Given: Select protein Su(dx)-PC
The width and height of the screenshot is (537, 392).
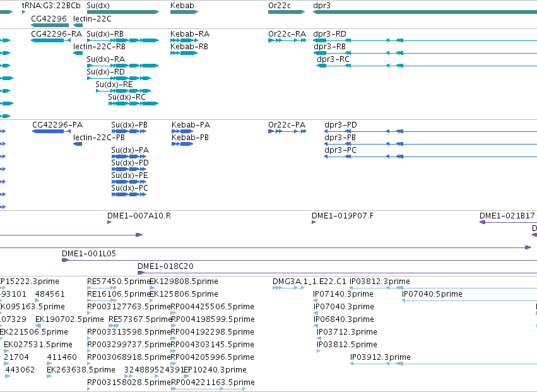Looking at the screenshot, I should point(130,188).
